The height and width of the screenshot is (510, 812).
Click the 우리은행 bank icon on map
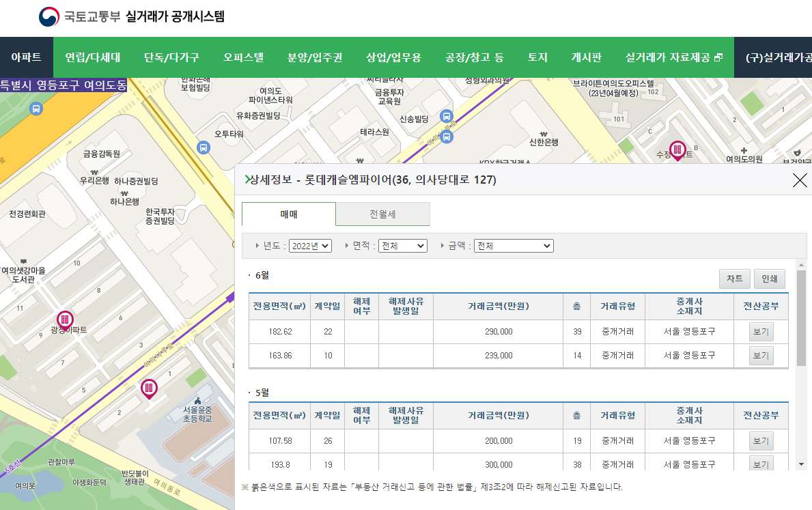(x=94, y=173)
